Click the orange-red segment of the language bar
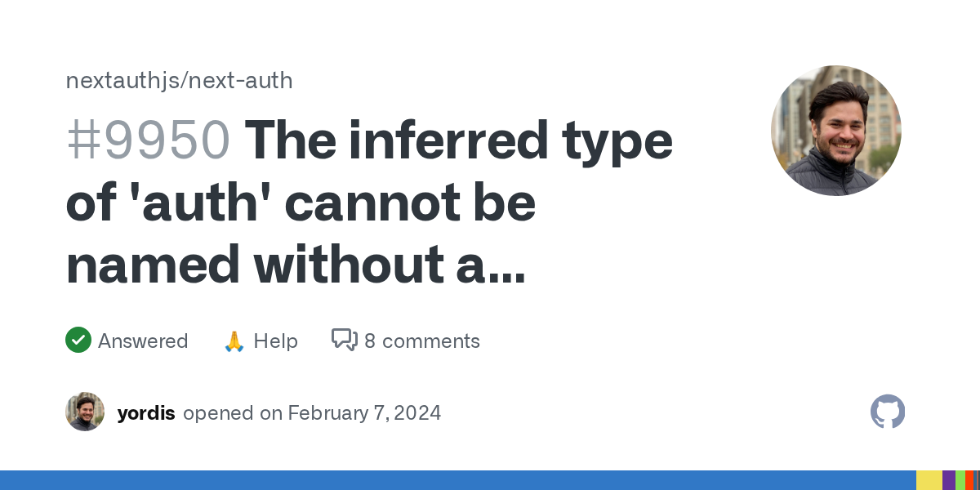 coord(969,480)
